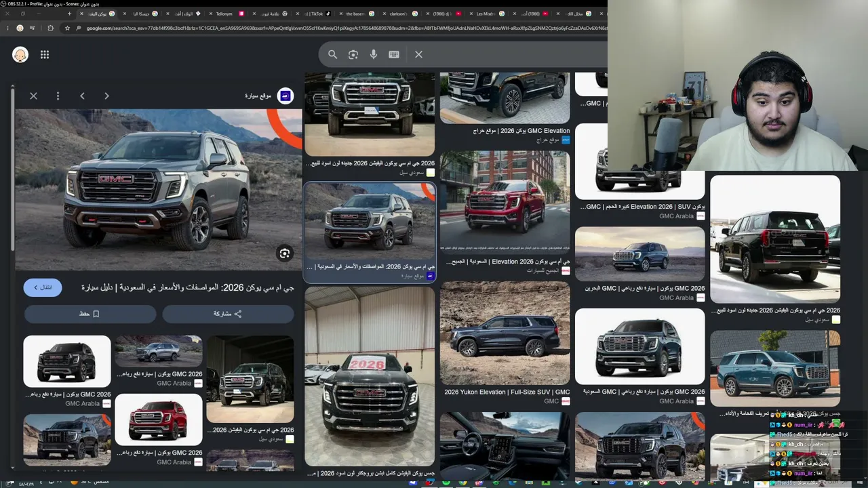Click the search magnifier icon in the search bar
The width and height of the screenshot is (868, 488).
pos(332,54)
